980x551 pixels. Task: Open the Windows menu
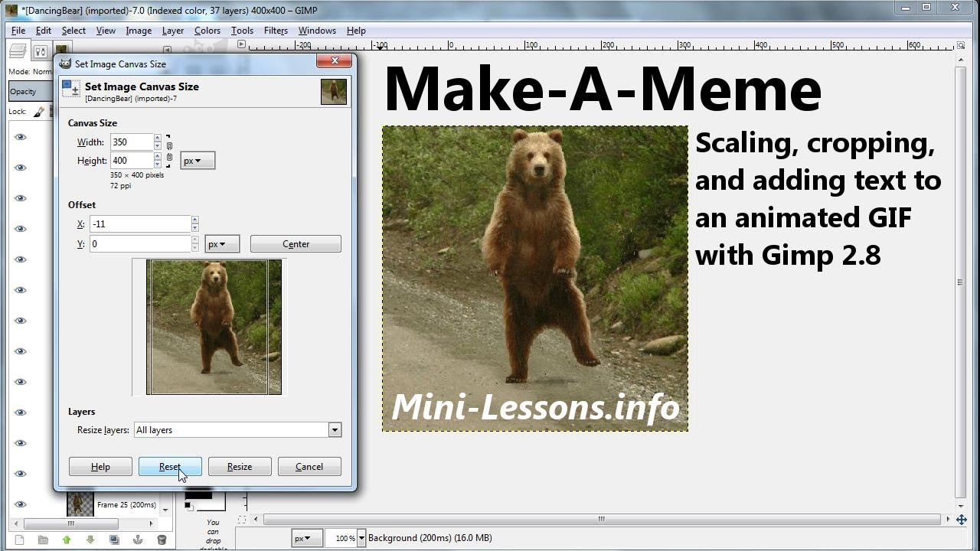(317, 31)
